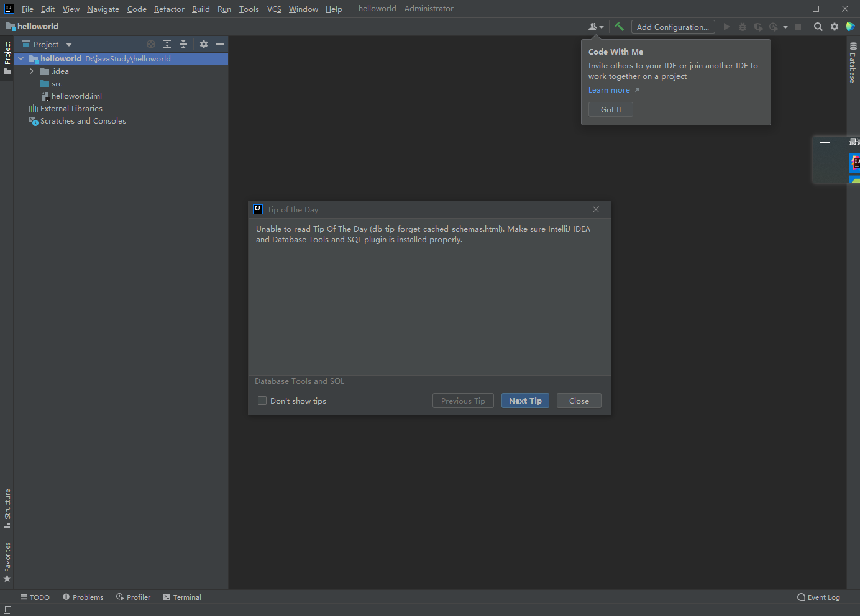Click Got It in Code With Me popup

click(x=611, y=109)
